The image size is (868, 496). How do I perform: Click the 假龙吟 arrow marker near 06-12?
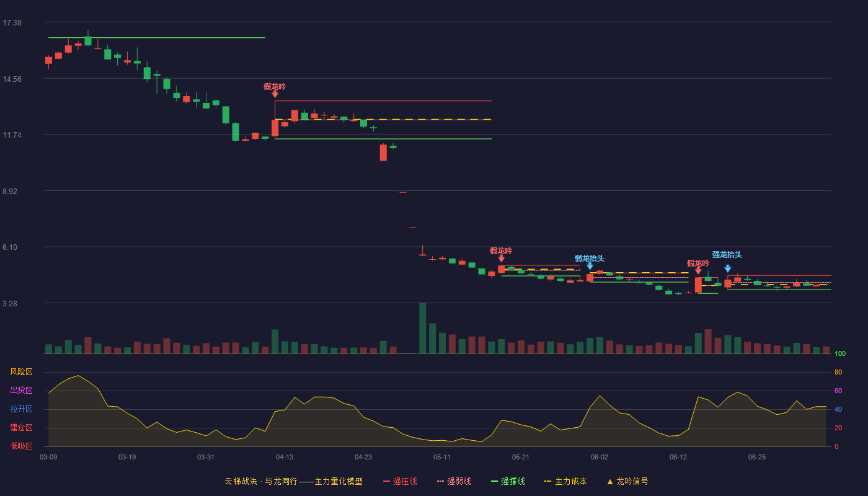[x=698, y=271]
